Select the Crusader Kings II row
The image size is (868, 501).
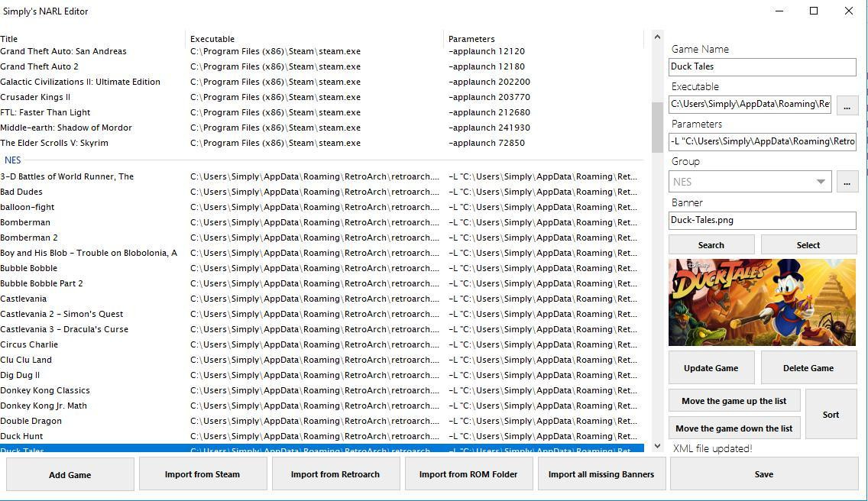[x=322, y=98]
